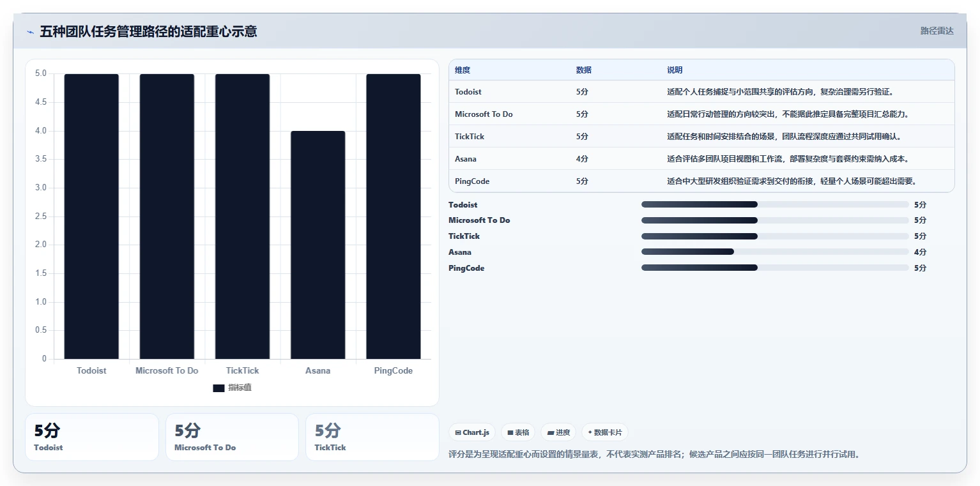This screenshot has width=980, height=486.
Task: Click the Asana x-axis label
Action: pyautogui.click(x=318, y=370)
